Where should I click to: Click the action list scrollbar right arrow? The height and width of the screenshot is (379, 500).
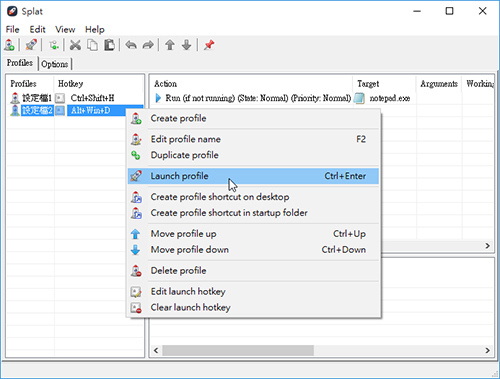487,246
